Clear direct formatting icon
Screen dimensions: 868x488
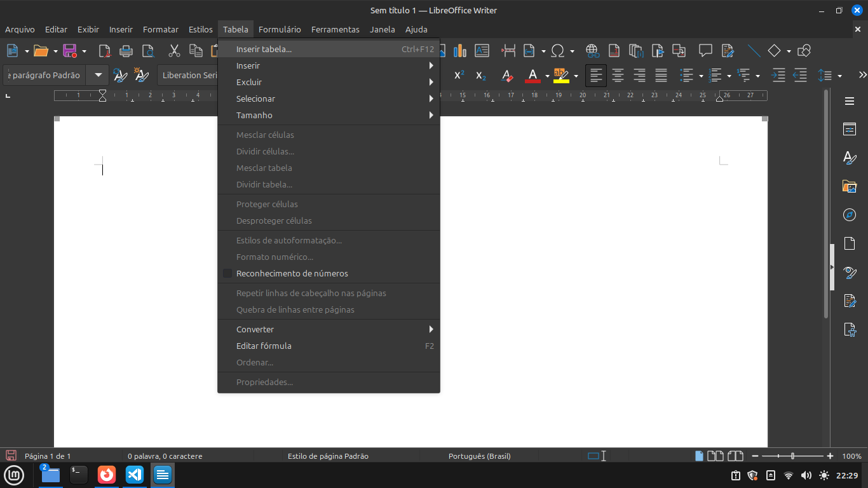(507, 76)
